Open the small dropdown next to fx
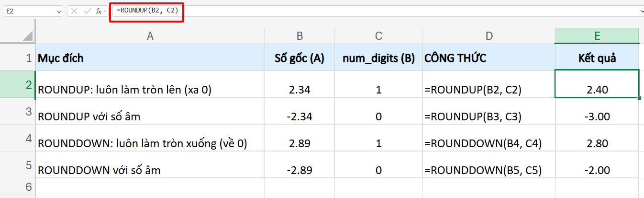The height and width of the screenshot is (198, 644). click(105, 11)
